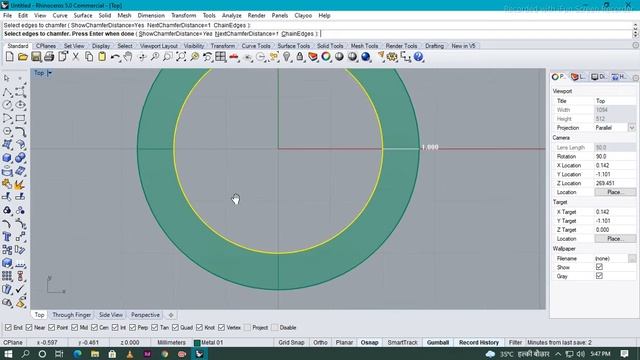Click the X Target value field
This screenshot has height=360, width=640.
(615, 212)
